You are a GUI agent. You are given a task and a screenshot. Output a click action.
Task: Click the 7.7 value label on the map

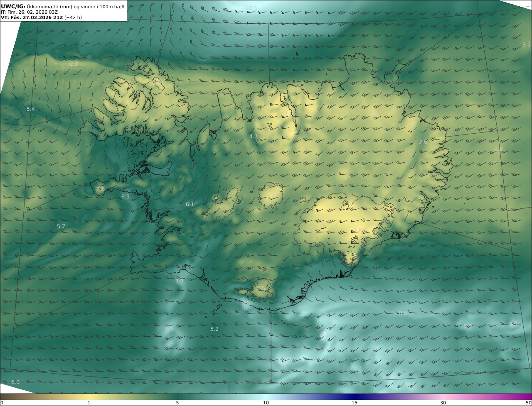[180, 281]
